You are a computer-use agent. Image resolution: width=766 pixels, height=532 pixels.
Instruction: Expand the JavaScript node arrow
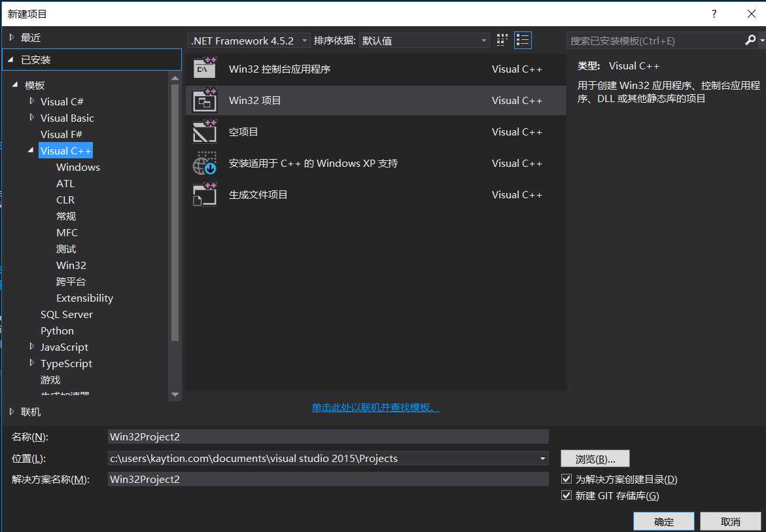point(32,346)
